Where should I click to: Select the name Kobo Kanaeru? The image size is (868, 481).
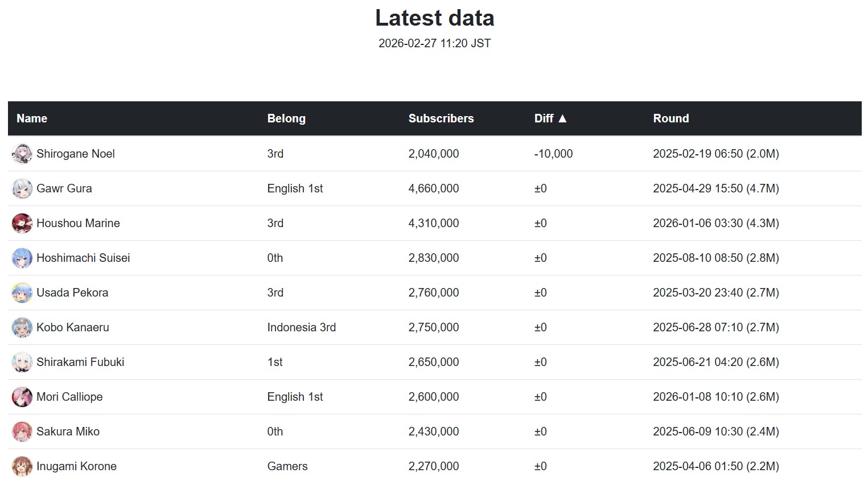(x=73, y=327)
